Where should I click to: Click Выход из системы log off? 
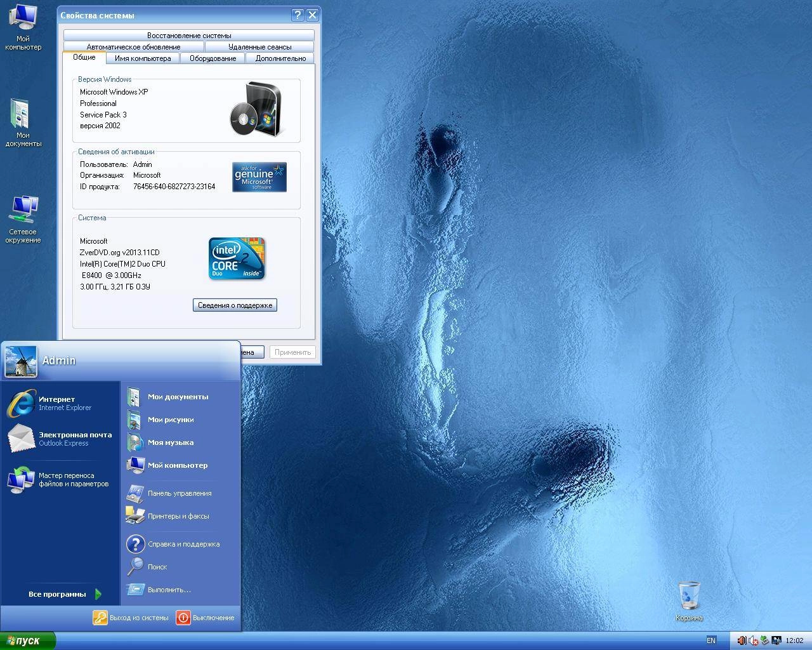pos(131,618)
